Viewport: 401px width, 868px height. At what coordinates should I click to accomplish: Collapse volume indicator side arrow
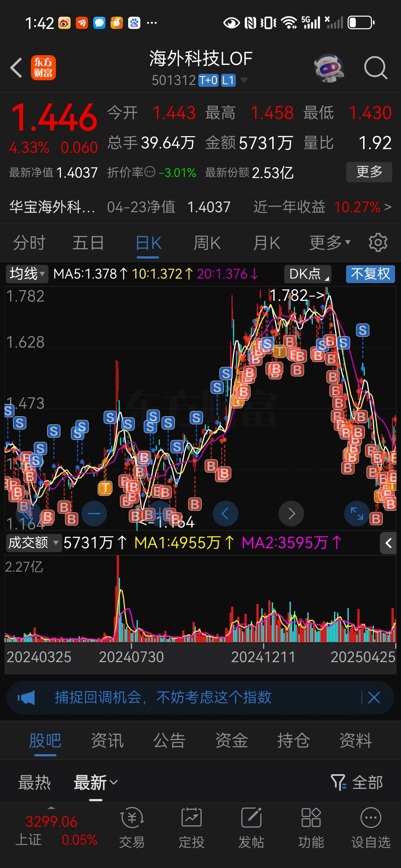tap(388, 543)
